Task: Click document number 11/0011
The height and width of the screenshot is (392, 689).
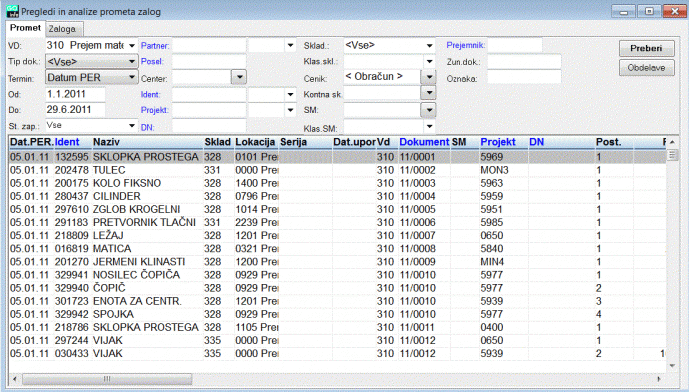Action: (417, 327)
